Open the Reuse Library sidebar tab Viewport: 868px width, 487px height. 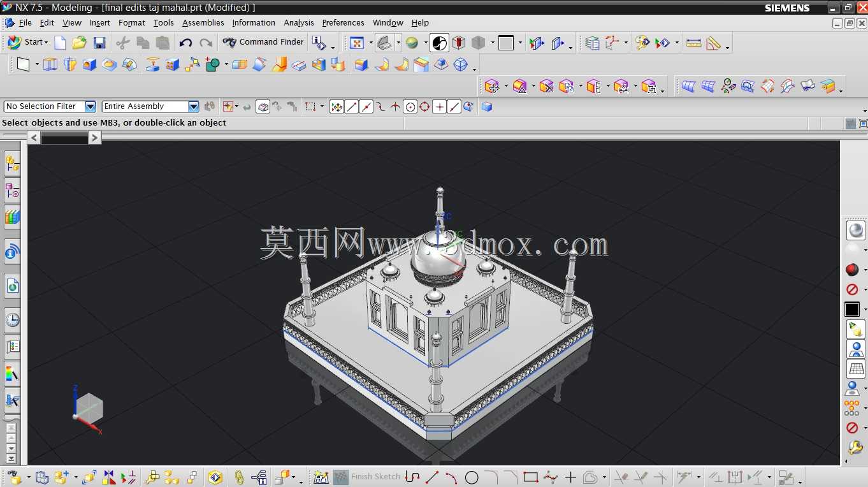tap(12, 217)
